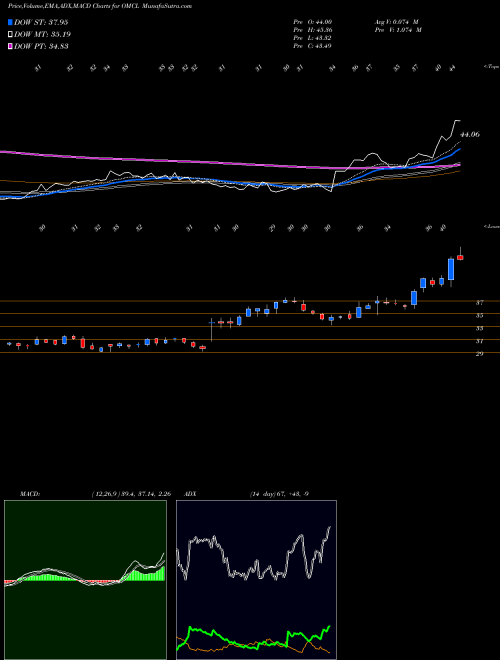Click the blue DOW ST legend swatch

click(10, 22)
